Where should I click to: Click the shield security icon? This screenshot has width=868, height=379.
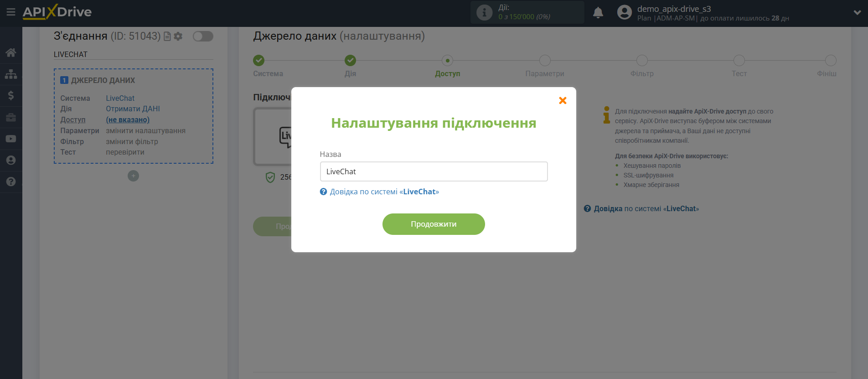tap(270, 177)
